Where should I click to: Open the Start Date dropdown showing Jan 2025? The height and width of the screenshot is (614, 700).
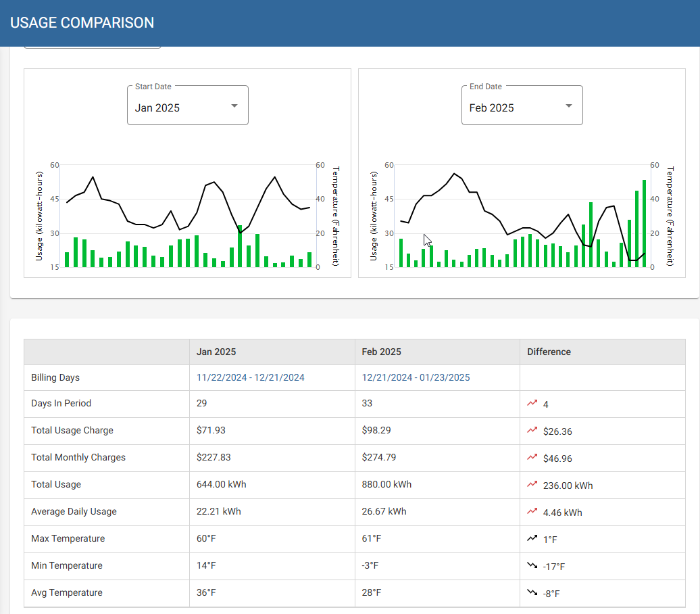[187, 105]
